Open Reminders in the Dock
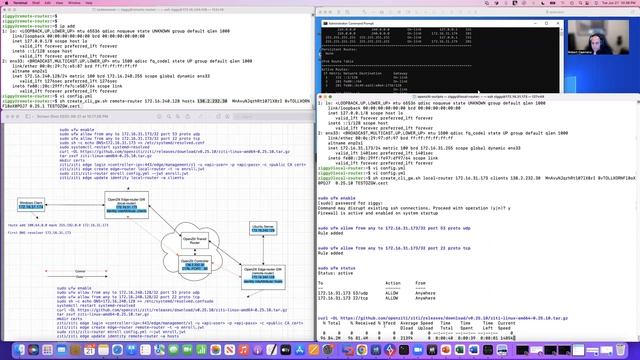The height and width of the screenshot is (360, 640). click(145, 349)
